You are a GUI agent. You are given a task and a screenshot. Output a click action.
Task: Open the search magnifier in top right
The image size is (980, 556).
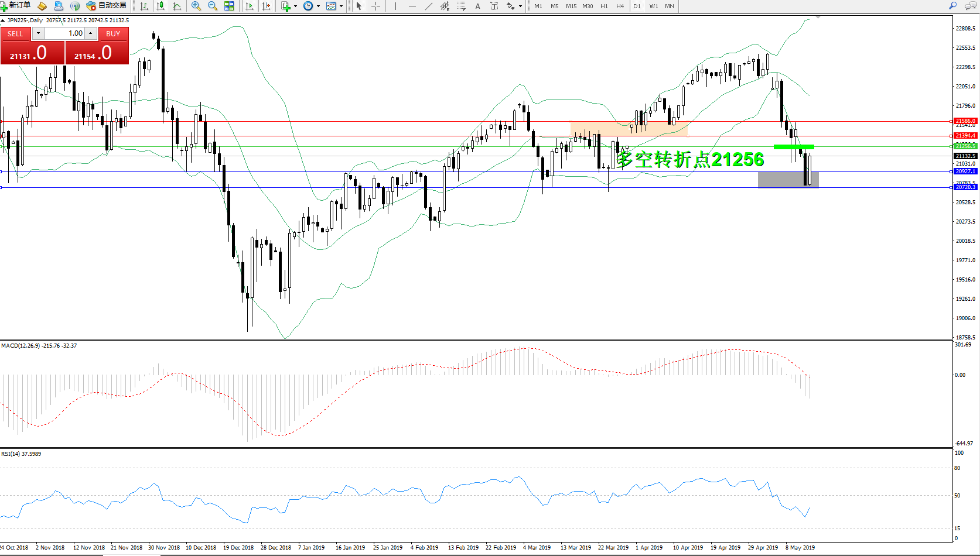(x=952, y=6)
